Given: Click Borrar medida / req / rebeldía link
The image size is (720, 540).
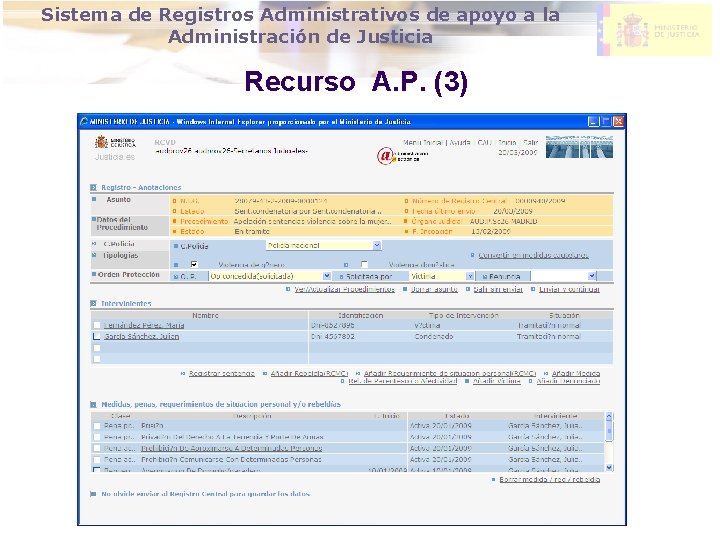Looking at the screenshot, I should pyautogui.click(x=550, y=479).
